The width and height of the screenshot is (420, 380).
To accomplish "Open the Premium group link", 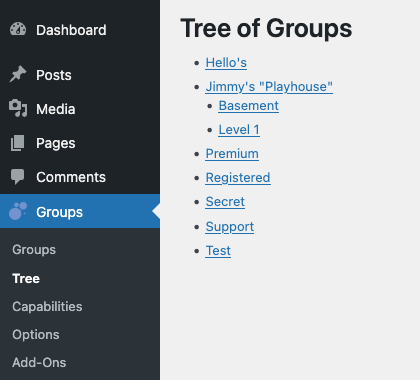I will point(232,154).
